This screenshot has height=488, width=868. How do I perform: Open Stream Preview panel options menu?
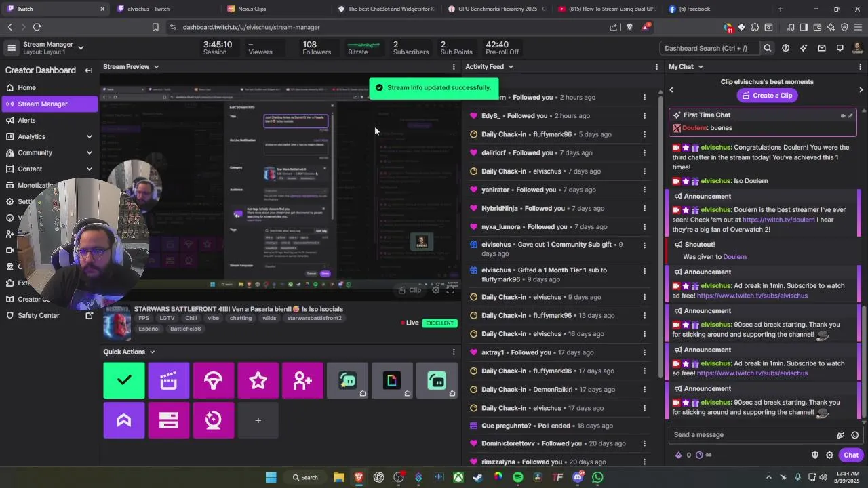click(454, 67)
